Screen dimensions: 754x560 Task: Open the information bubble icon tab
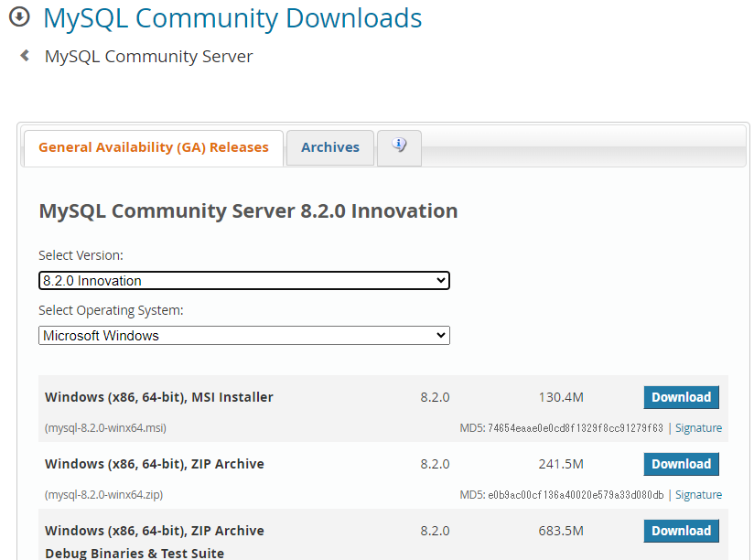399,148
